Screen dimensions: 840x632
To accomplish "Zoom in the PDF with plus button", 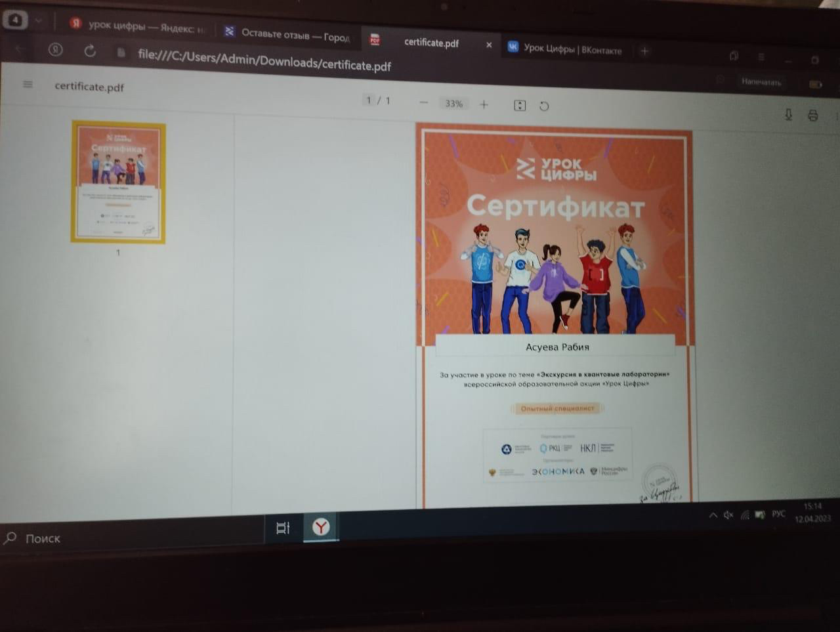I will (484, 104).
